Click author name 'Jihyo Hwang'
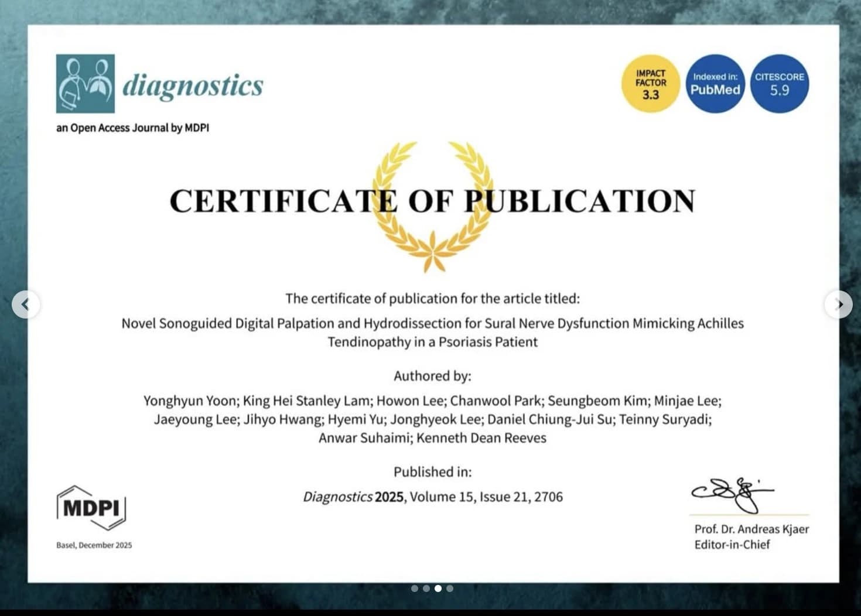 tap(282, 420)
